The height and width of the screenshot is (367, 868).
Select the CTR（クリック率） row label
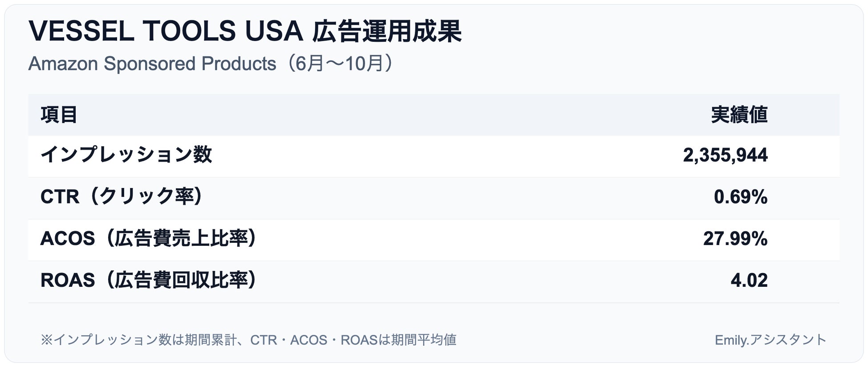point(121,196)
